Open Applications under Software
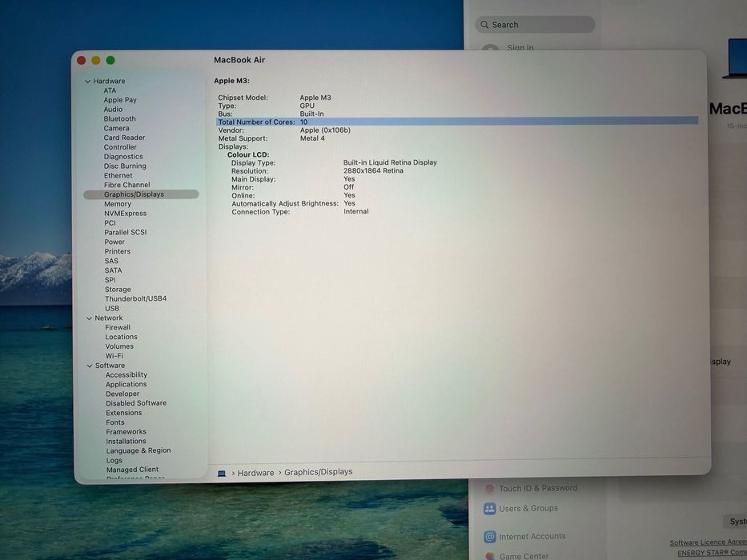The height and width of the screenshot is (560, 747). tap(127, 384)
